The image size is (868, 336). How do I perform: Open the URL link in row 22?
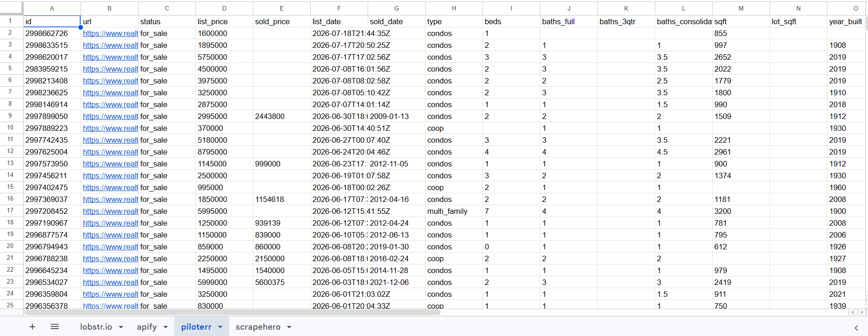110,270
